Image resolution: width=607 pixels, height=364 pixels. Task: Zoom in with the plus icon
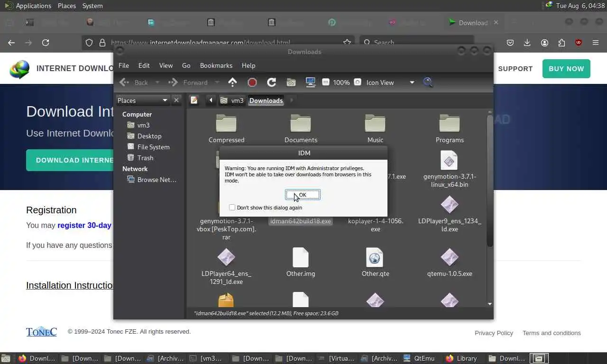point(358,82)
